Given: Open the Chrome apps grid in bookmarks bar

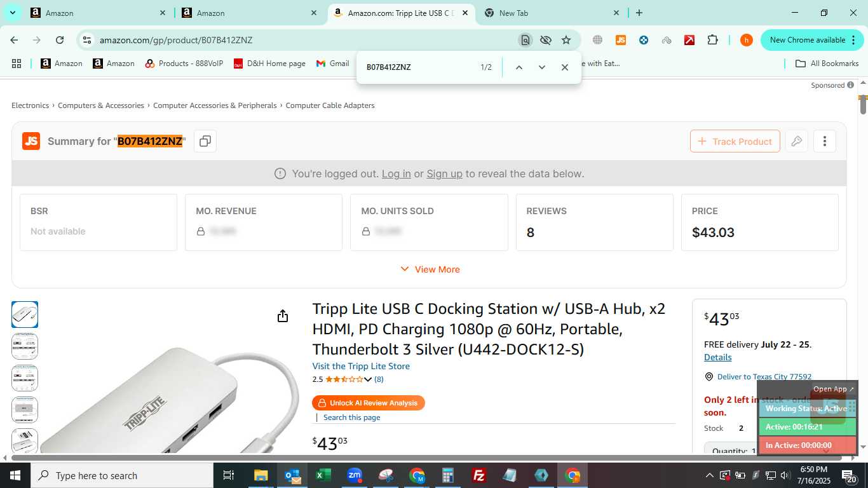Looking at the screenshot, I should (17, 64).
